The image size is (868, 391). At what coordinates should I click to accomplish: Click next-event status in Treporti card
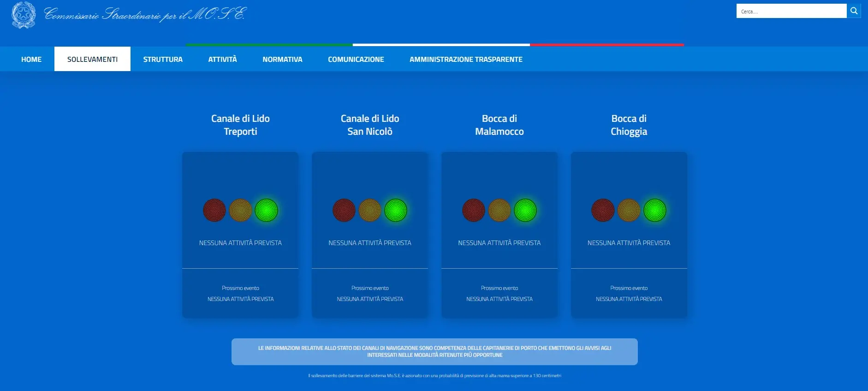[240, 299]
